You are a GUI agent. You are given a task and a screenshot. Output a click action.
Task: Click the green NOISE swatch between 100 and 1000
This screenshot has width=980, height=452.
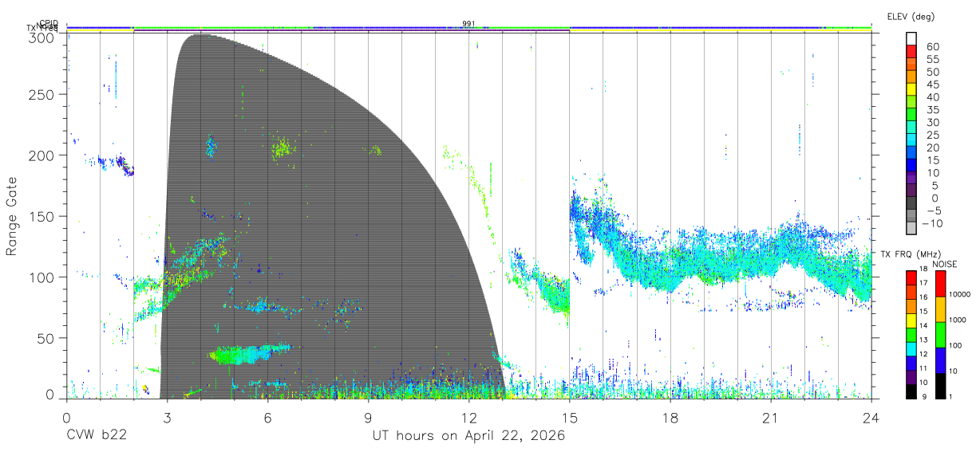pyautogui.click(x=941, y=334)
